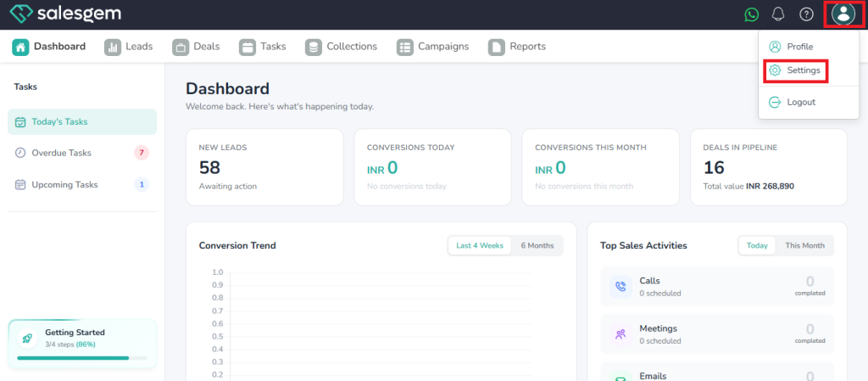Click the Conversion Trend heading

237,245
